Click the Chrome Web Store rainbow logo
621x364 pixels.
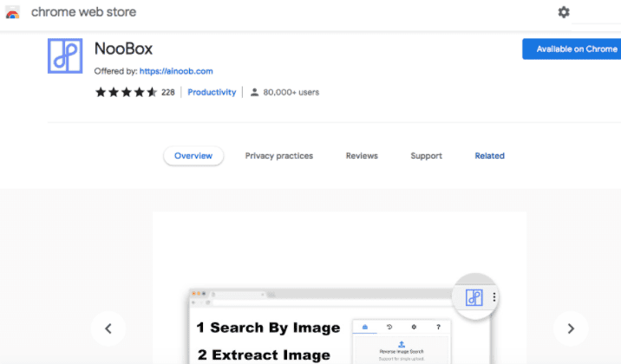pyautogui.click(x=12, y=13)
